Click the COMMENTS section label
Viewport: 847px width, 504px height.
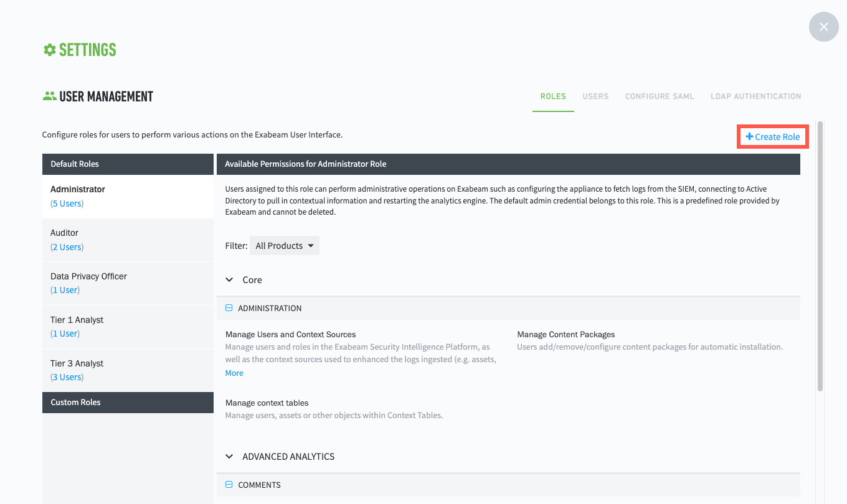[259, 485]
